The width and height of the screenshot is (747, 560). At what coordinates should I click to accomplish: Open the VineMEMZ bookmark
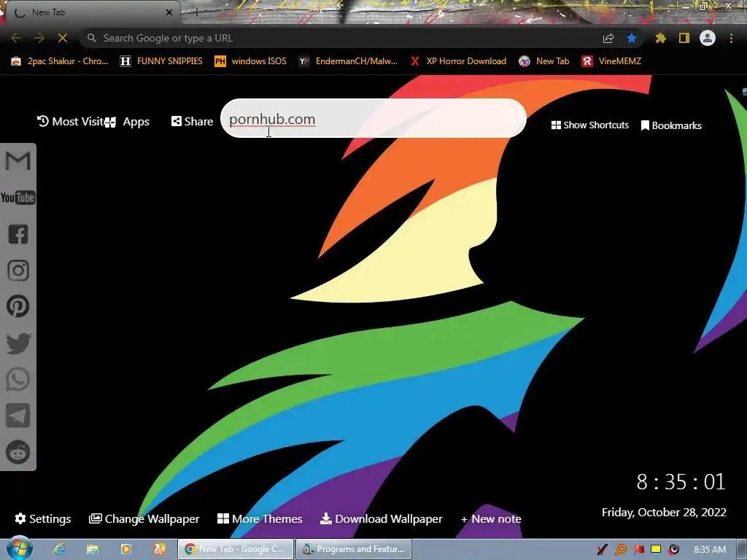click(612, 61)
